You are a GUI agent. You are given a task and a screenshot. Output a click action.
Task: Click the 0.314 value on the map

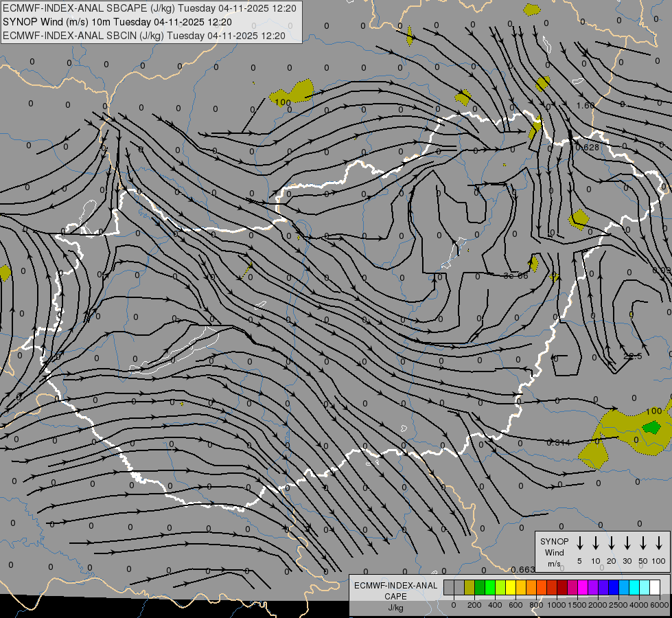point(559,443)
